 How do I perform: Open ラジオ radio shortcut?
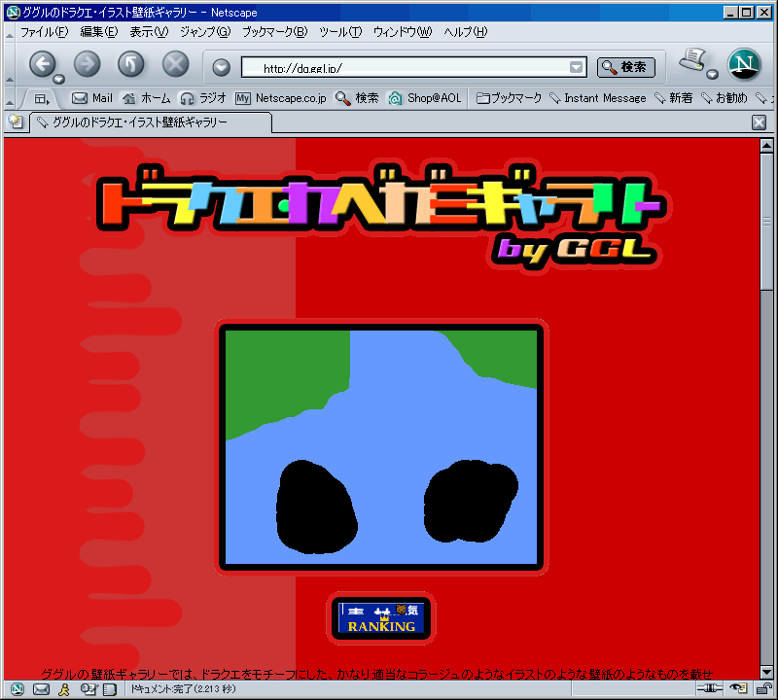[203, 98]
